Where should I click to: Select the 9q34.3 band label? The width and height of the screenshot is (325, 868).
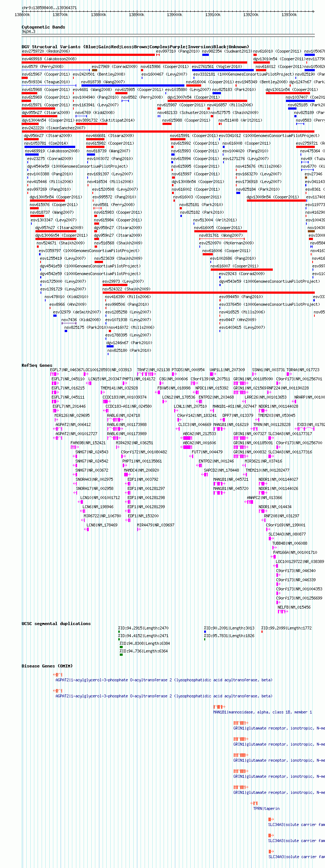(x=28, y=32)
